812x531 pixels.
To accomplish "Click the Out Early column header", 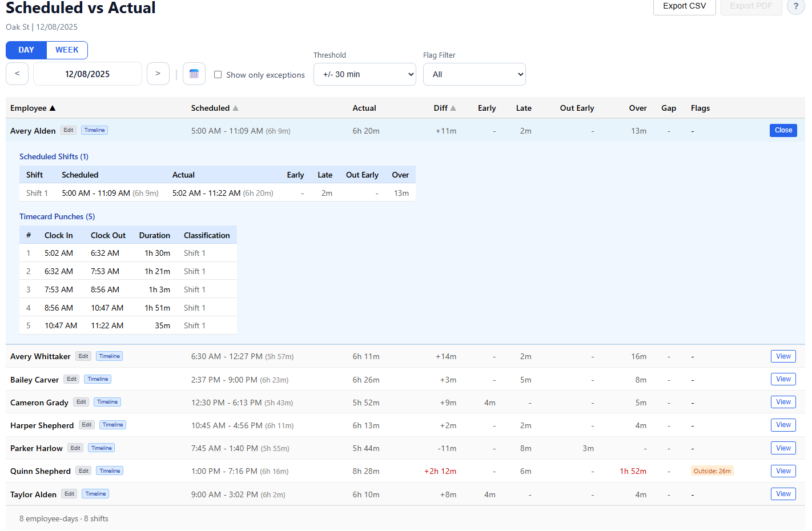I will click(x=577, y=108).
